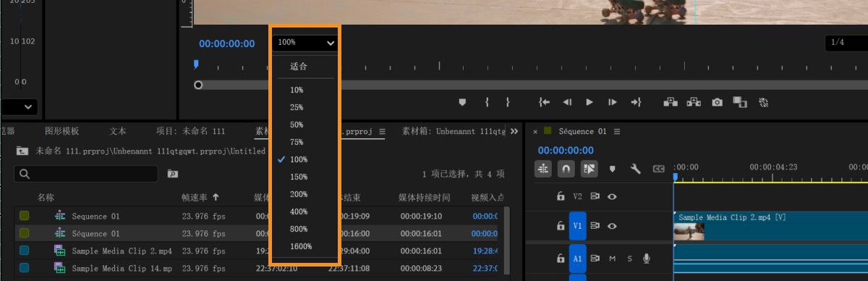Toggle sync lock on track V2
This screenshot has height=281, width=868.
(595, 196)
